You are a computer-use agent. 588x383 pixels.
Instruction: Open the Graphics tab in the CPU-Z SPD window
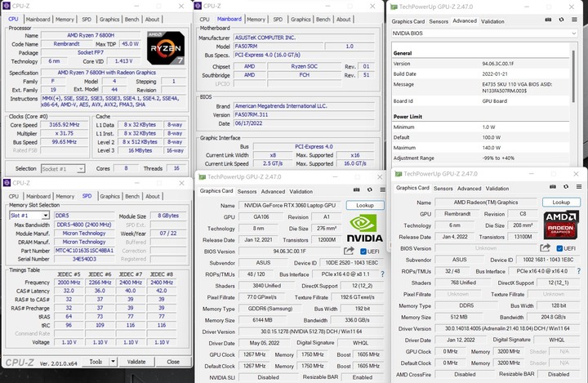[110, 196]
